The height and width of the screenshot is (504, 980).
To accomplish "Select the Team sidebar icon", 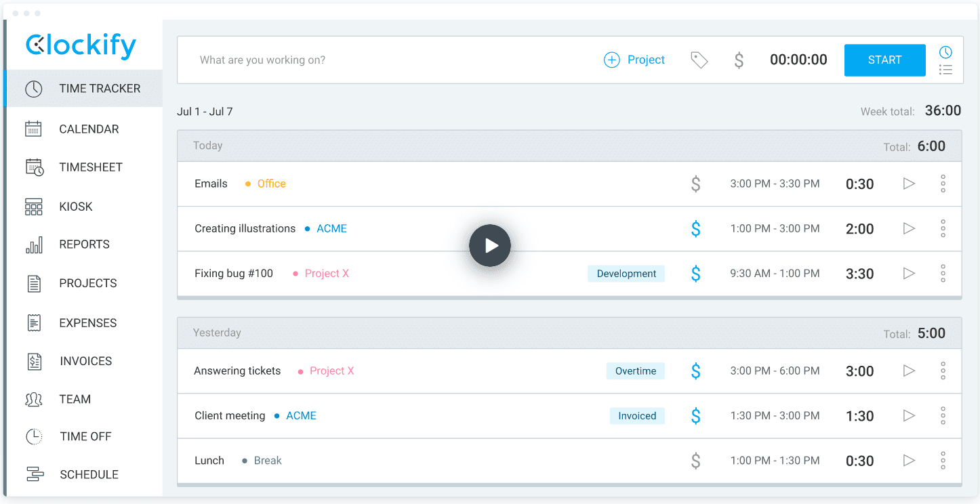I will (33, 399).
